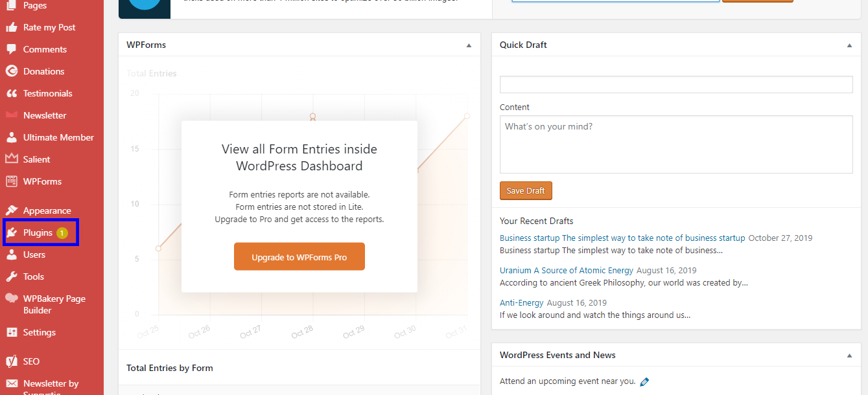Collapse the Quick Draft widget panel
The image size is (868, 395).
pyautogui.click(x=849, y=45)
